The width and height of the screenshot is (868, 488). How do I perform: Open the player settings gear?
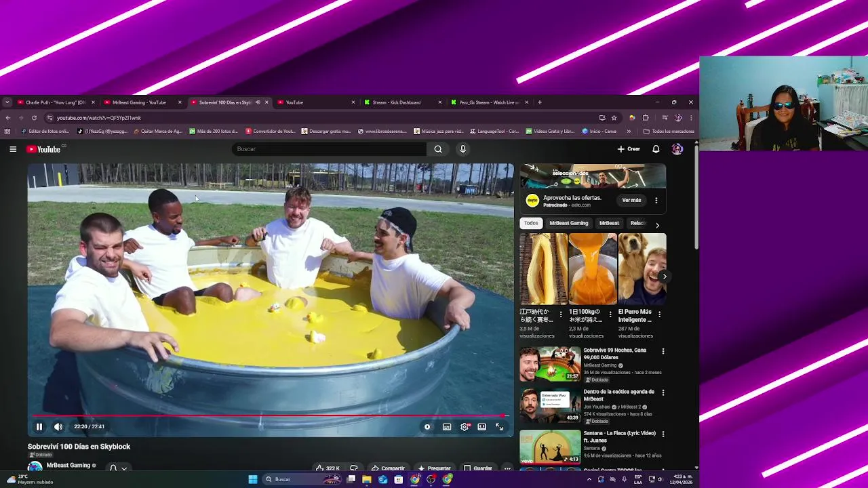(x=465, y=426)
